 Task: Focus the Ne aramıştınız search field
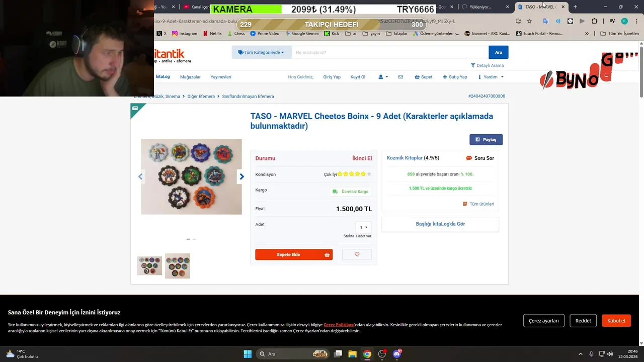(x=389, y=52)
